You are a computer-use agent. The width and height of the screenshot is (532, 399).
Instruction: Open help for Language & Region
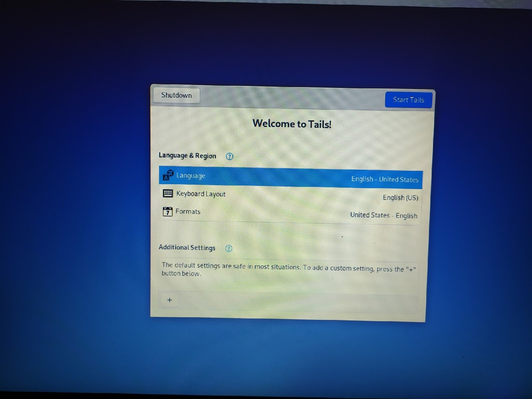tap(229, 156)
